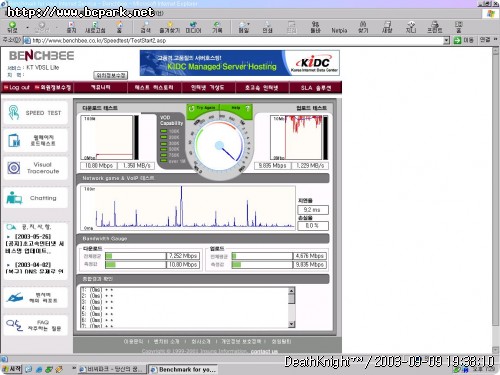Open the Chatting sidebar item
The image size is (500, 375).
click(x=35, y=198)
